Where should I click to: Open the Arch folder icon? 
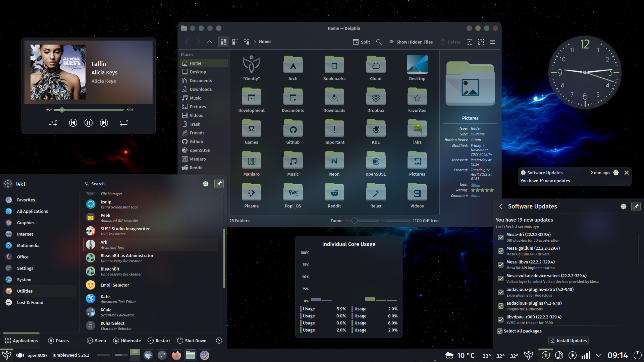[x=293, y=64]
